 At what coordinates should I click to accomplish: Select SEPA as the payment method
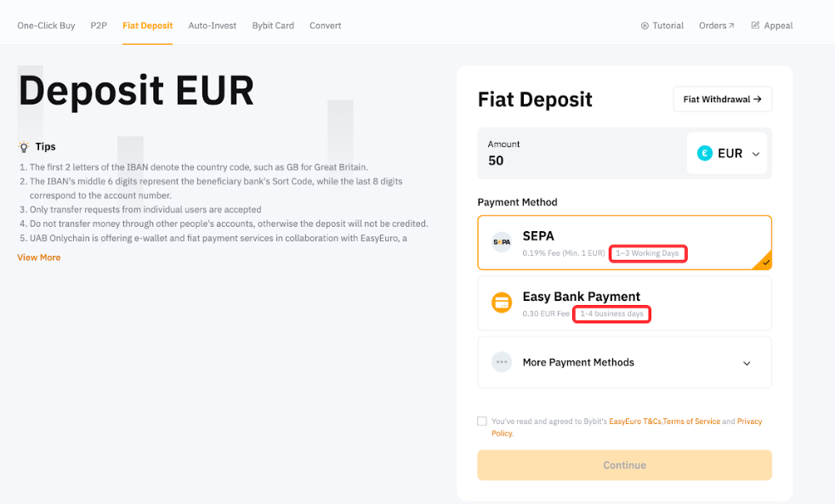click(x=624, y=242)
